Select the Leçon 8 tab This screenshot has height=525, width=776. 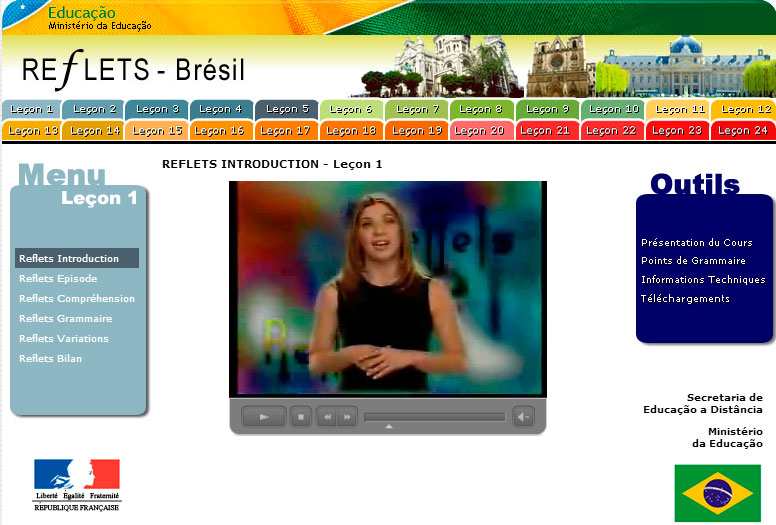pos(481,109)
